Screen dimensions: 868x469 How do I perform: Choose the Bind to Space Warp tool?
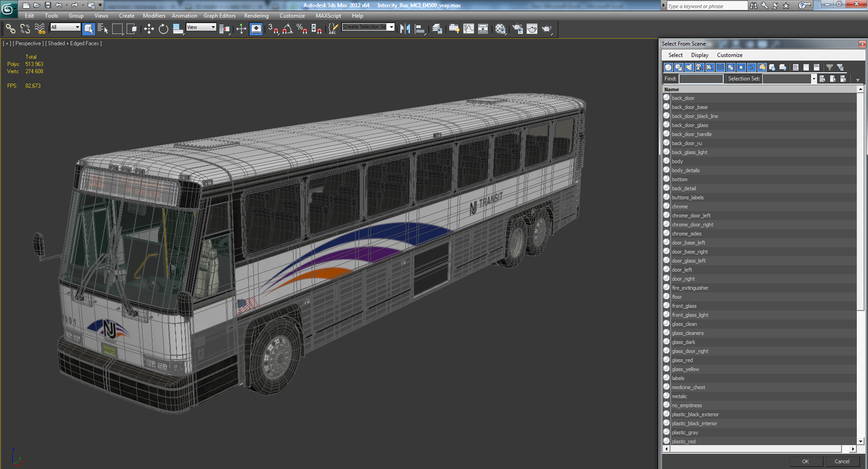point(39,29)
